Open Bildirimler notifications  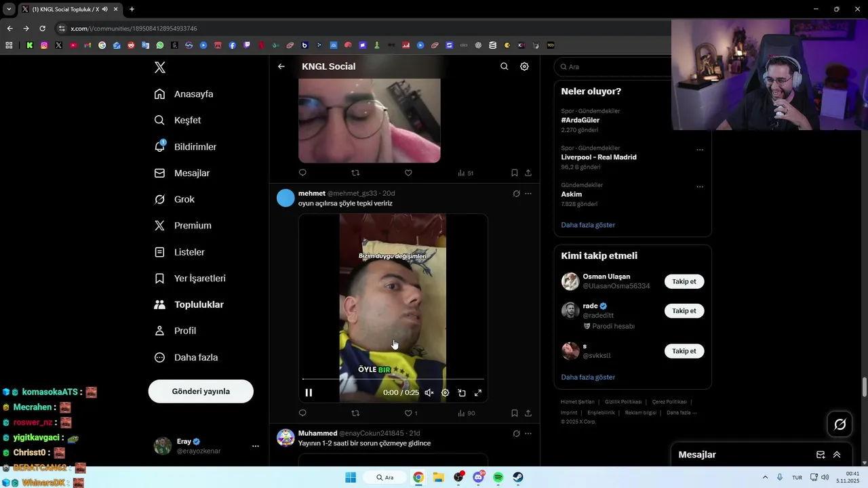[186, 146]
